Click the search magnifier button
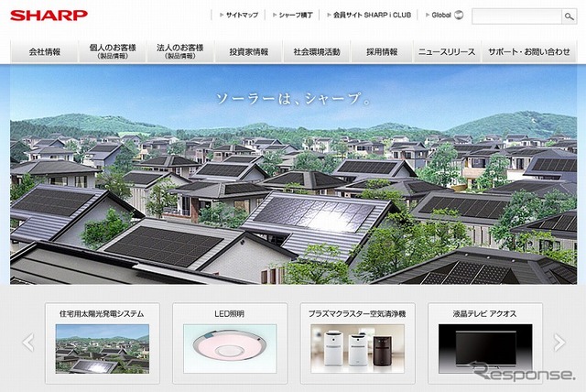Screen dimensions: 586x392 click(x=570, y=16)
